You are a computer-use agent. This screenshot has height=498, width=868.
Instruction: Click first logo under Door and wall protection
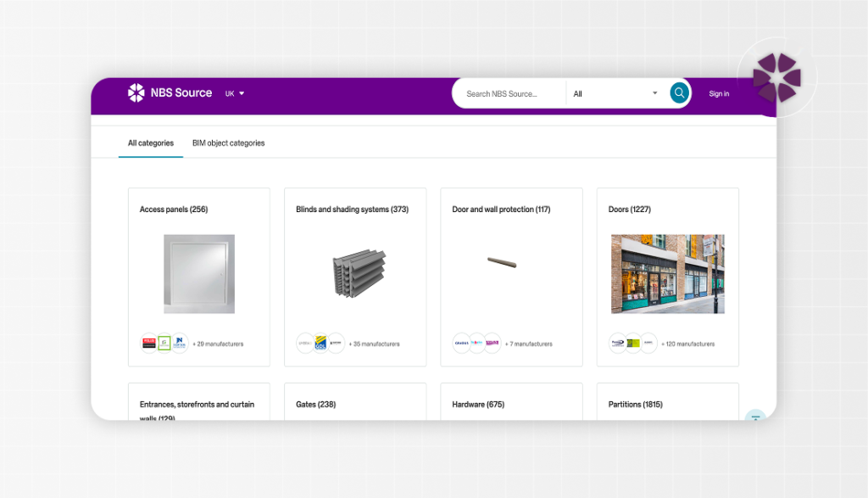[461, 344]
